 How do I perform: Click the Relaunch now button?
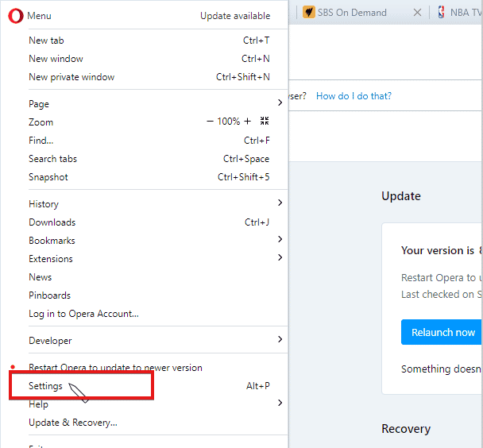click(x=442, y=332)
